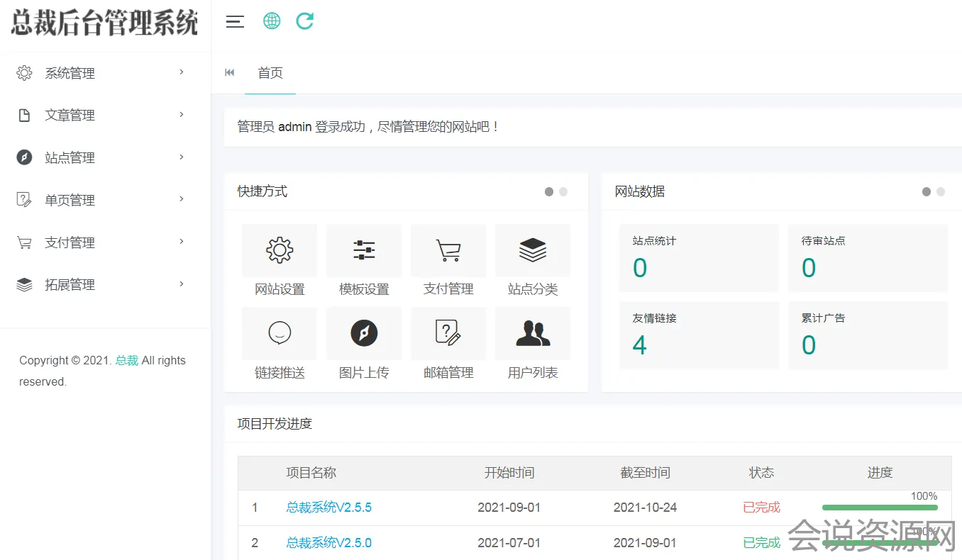962x560 pixels.
Task: Switch to second 快捷方式 carousel page dot
Action: click(563, 191)
